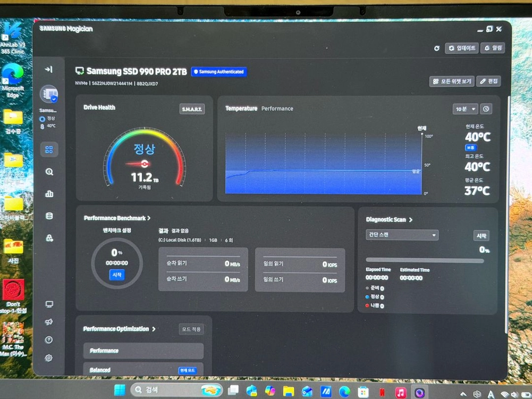
Task: Open the megaphone notices icon in sidebar
Action: (49, 322)
